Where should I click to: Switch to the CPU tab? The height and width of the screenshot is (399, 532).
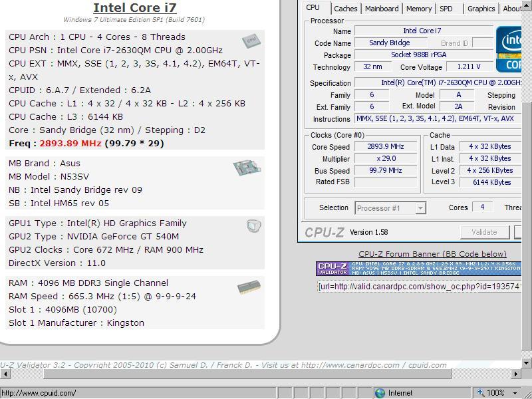pos(313,8)
